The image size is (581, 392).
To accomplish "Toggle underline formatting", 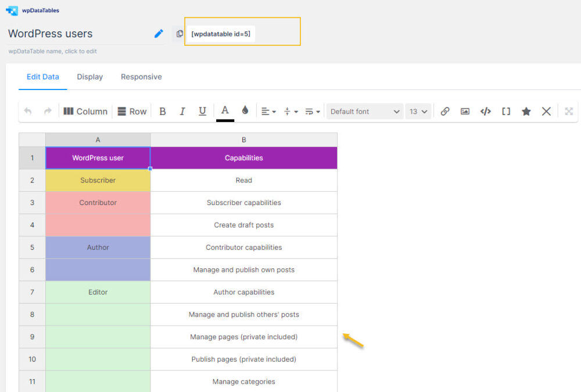I will click(x=202, y=112).
